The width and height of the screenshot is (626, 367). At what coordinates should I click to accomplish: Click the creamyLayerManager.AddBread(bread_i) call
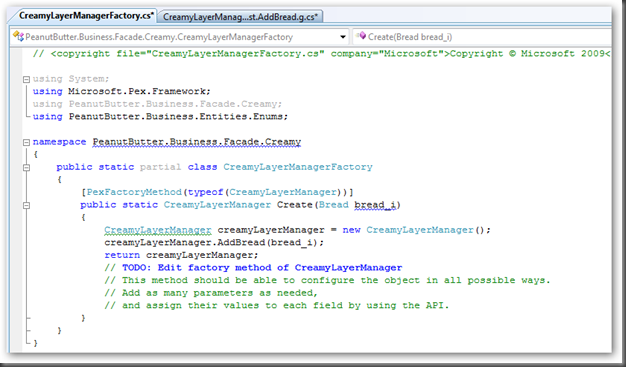pyautogui.click(x=214, y=243)
